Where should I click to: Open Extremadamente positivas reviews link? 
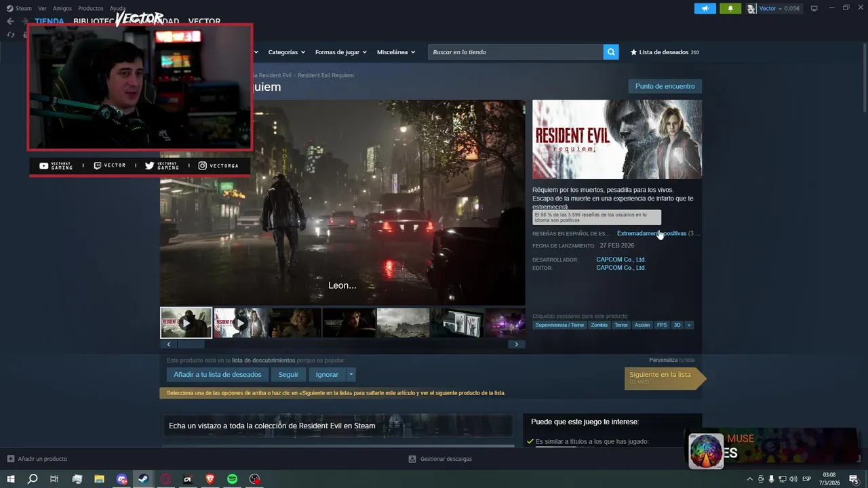[x=652, y=233]
